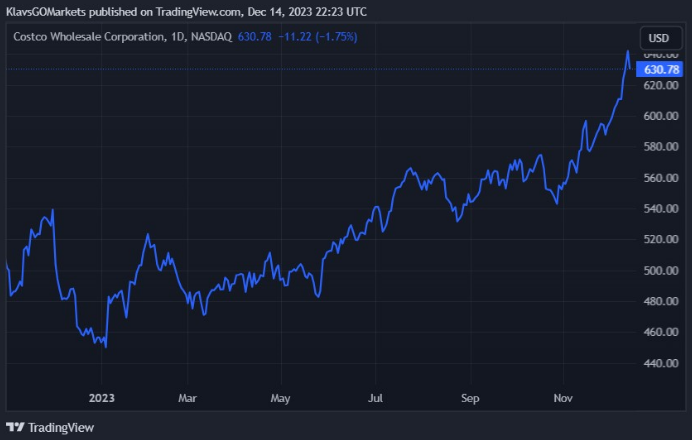Click the Jul label on time axis
The width and height of the screenshot is (692, 440).
click(x=375, y=398)
